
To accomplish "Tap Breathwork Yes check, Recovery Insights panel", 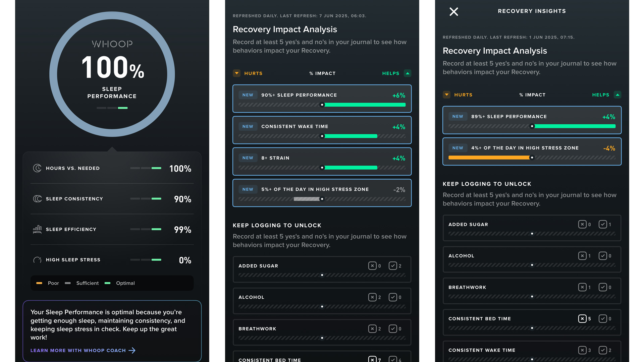I will [x=603, y=287].
